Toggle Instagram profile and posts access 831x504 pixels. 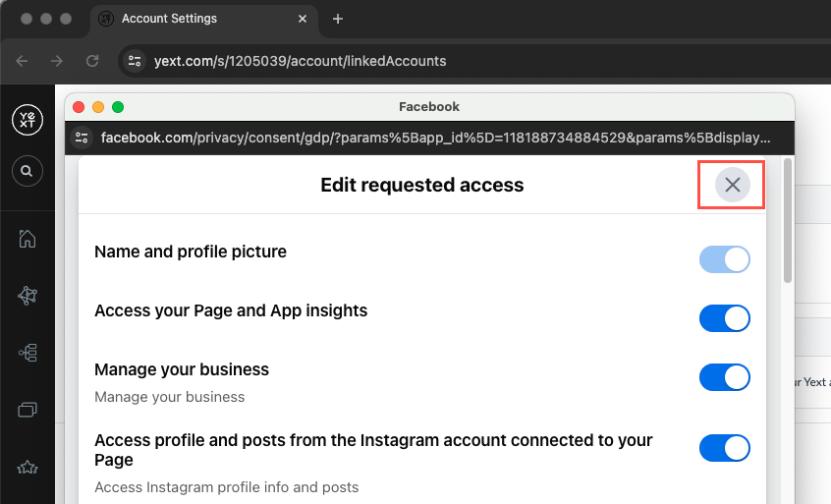point(724,448)
